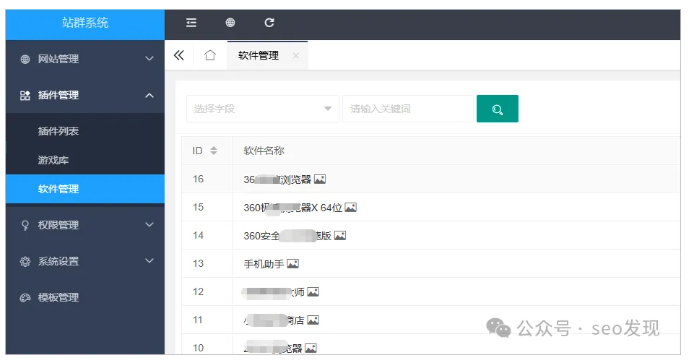
Task: Click the 站群系统 logo header
Action: 85,23
